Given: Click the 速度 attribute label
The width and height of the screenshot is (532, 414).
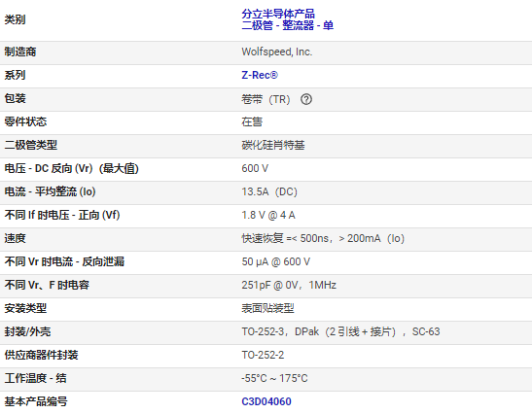Looking at the screenshot, I should point(15,238).
